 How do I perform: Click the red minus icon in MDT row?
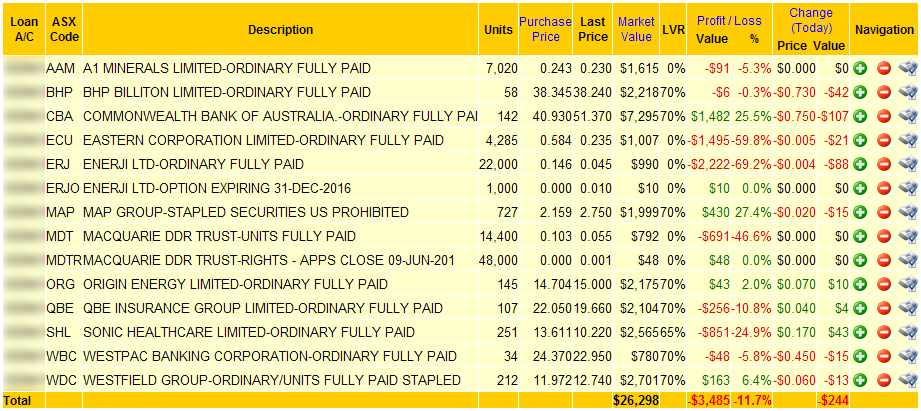point(884,237)
